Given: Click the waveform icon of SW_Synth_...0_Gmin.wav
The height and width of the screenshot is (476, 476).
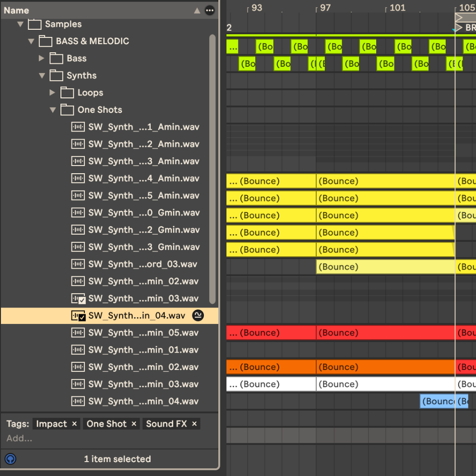Looking at the screenshot, I should coord(78,213).
